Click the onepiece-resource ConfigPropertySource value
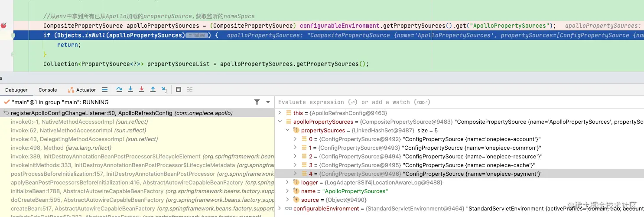The width and height of the screenshot is (644, 217). tap(472, 156)
